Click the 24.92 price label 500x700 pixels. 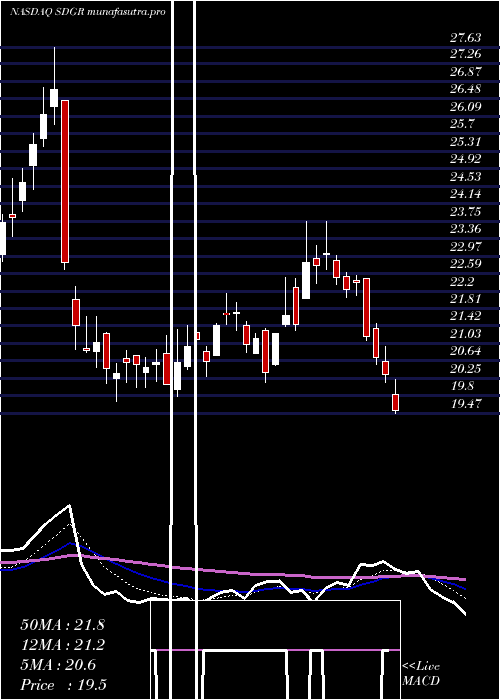click(466, 159)
